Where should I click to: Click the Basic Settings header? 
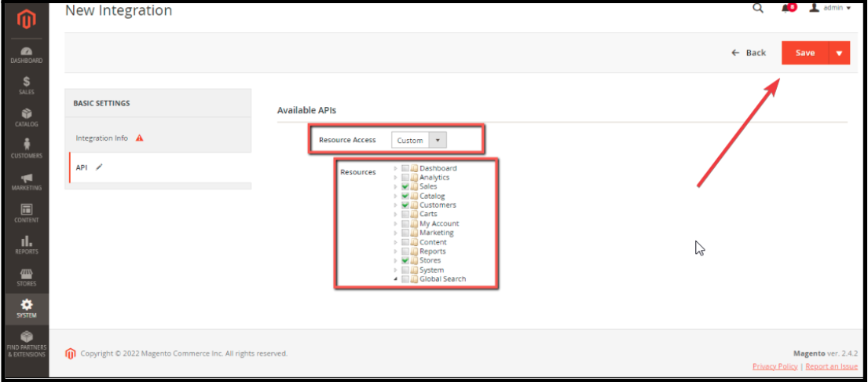101,103
